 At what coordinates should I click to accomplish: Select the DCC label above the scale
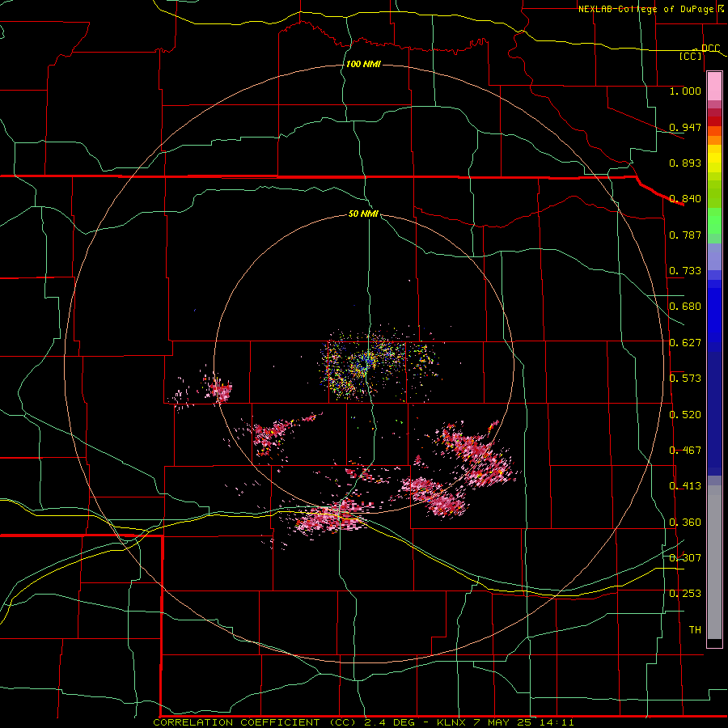coord(710,48)
